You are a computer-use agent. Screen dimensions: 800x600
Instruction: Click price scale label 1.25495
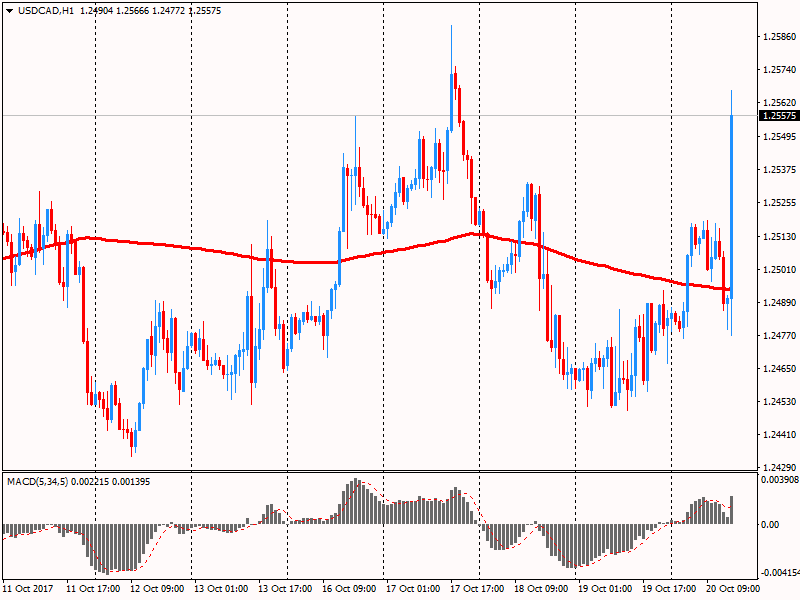click(779, 136)
